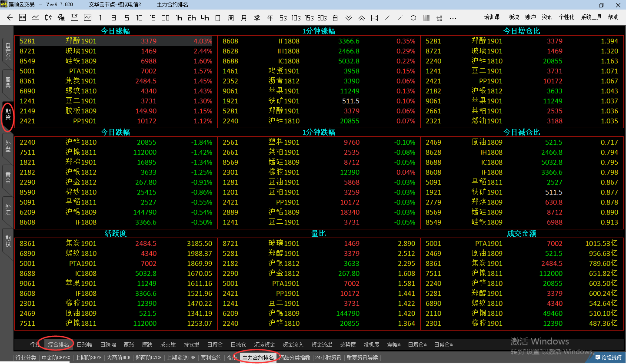
Task: Click the floppy disk save icon
Action: (x=74, y=18)
